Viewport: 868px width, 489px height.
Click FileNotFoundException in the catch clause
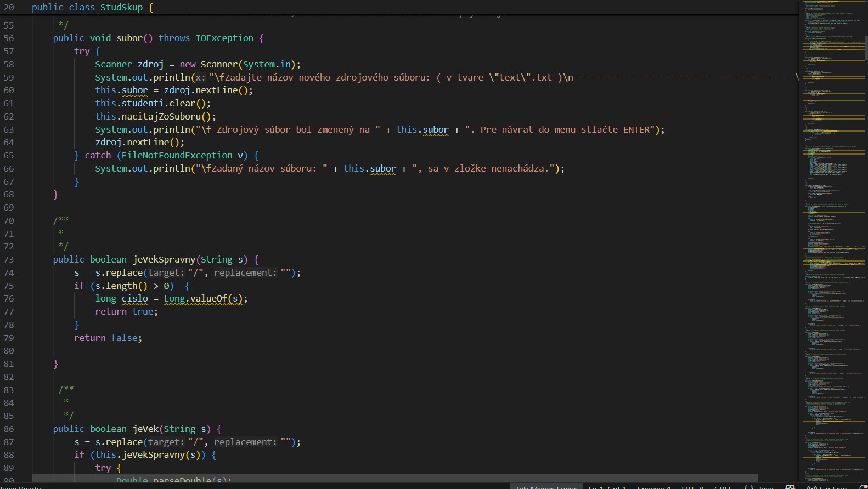tap(177, 156)
